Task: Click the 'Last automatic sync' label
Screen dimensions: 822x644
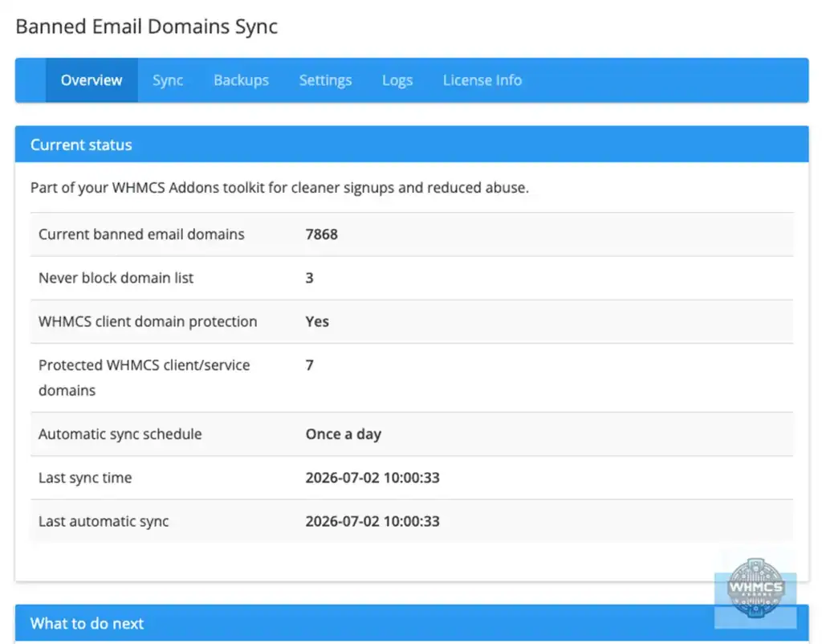Action: [104, 521]
